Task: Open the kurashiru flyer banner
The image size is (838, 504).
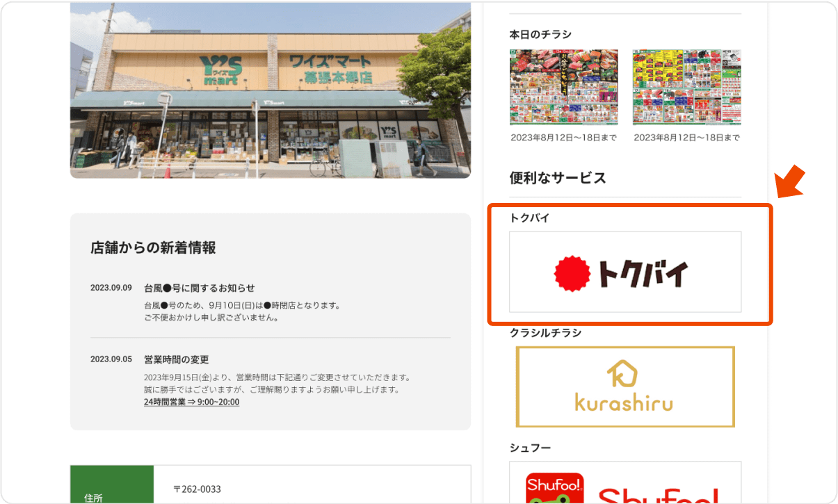Action: tap(625, 387)
